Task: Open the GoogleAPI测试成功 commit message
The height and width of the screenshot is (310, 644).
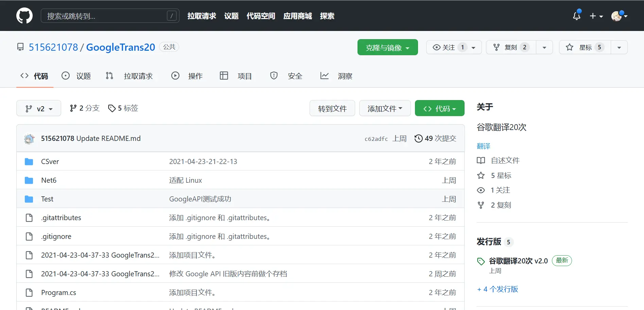Action: point(200,199)
